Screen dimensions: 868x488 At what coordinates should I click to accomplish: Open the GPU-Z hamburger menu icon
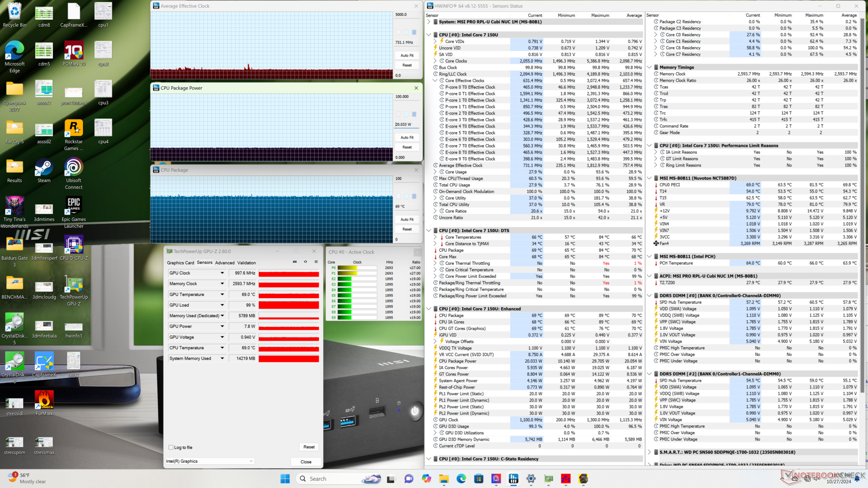[316, 262]
